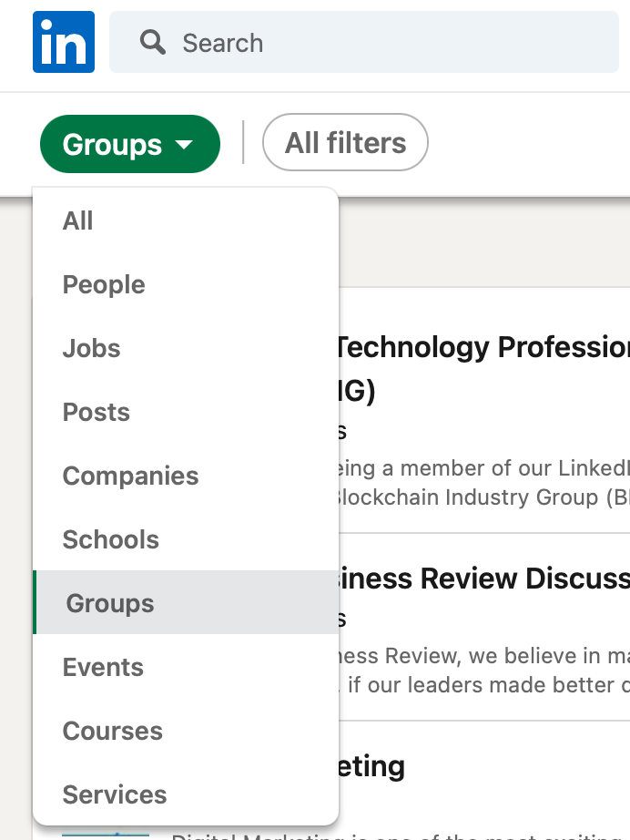Select Jobs from the filter list
Viewport: 630px width, 840px height.
[92, 348]
